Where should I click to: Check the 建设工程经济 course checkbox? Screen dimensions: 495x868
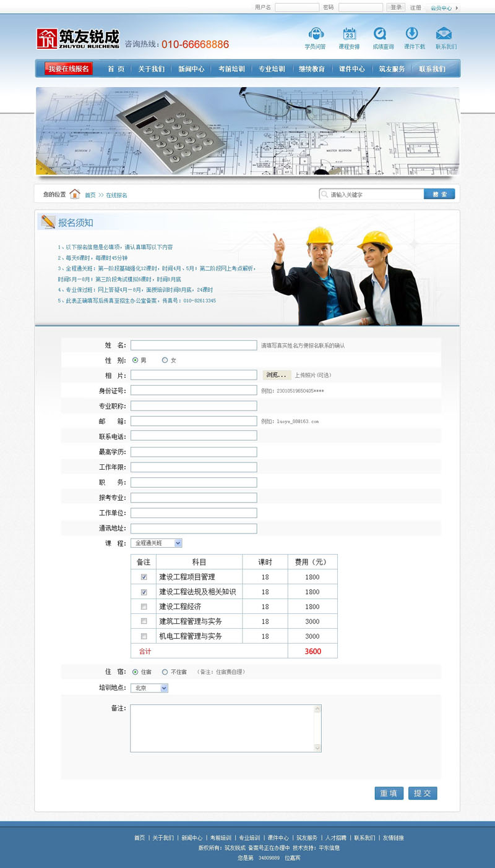(144, 606)
